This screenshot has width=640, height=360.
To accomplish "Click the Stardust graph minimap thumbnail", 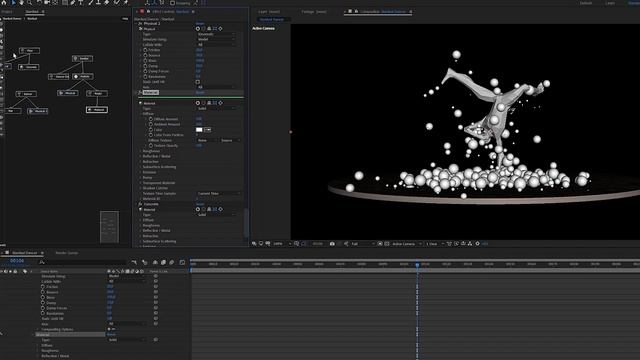I will (x=109, y=227).
